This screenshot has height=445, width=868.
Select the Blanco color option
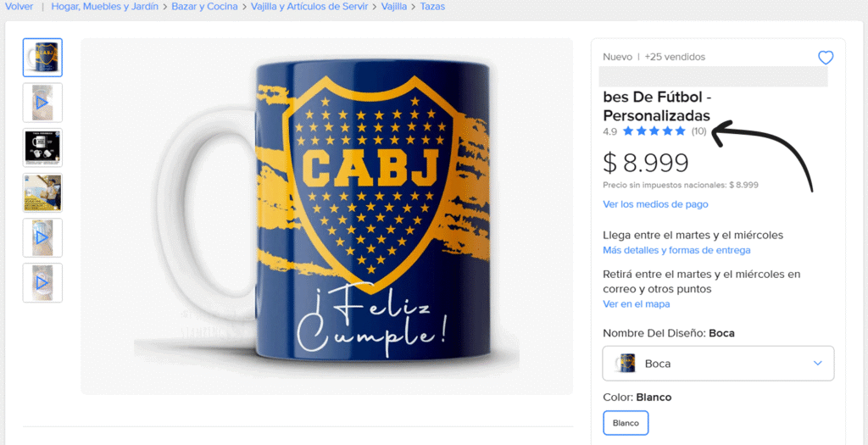(626, 423)
